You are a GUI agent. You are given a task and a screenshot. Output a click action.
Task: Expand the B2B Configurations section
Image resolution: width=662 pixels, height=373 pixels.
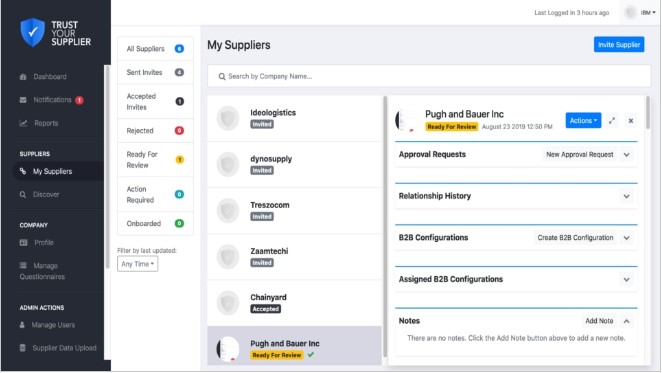point(627,238)
